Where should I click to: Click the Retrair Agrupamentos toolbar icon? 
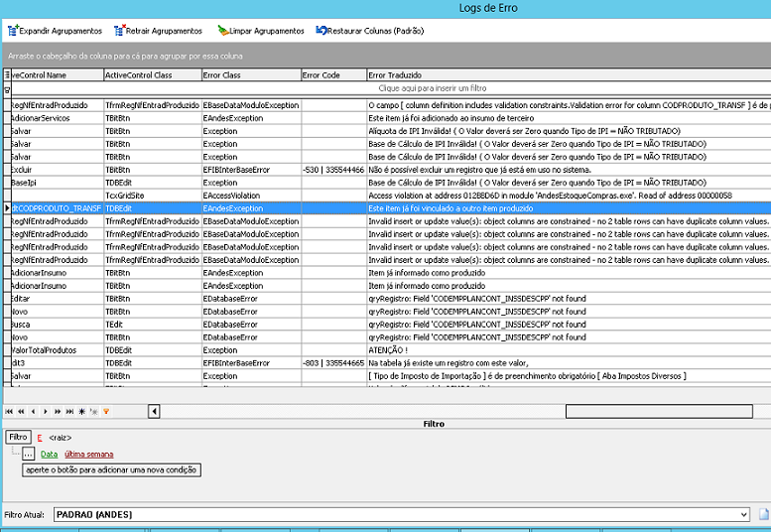pyautogui.click(x=120, y=31)
